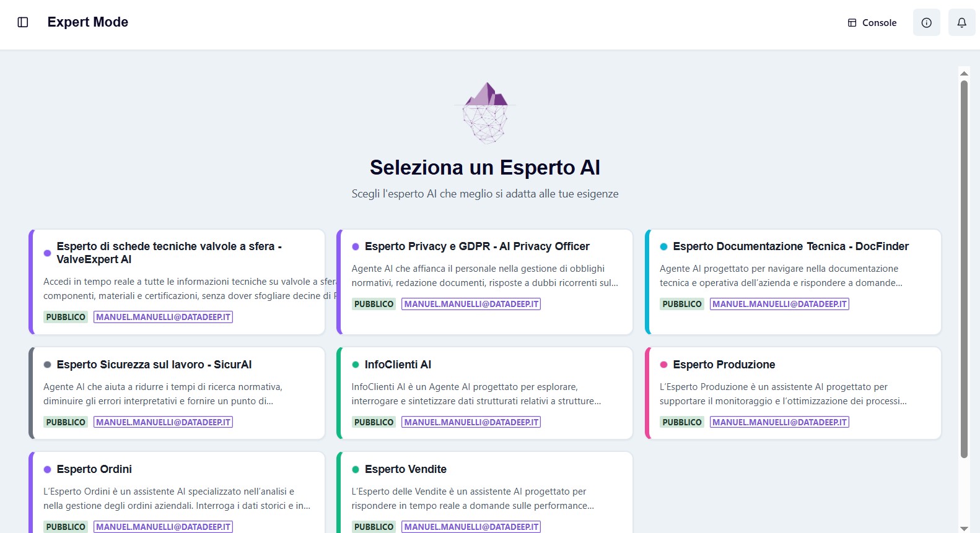This screenshot has height=533, width=980.
Task: Click PUBBLICO badge on Esperto Vendite card
Action: click(374, 527)
